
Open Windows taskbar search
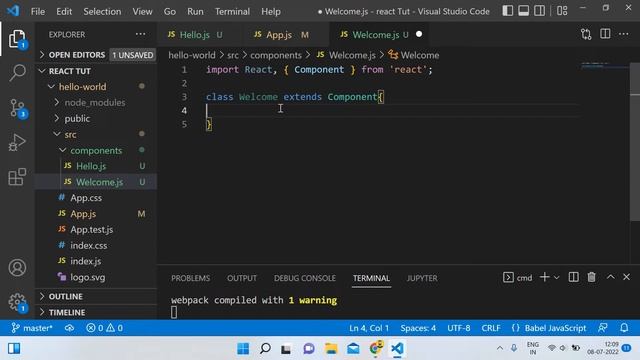point(265,349)
